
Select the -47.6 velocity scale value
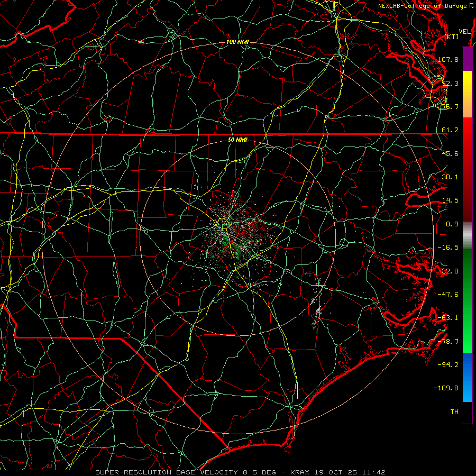(448, 295)
